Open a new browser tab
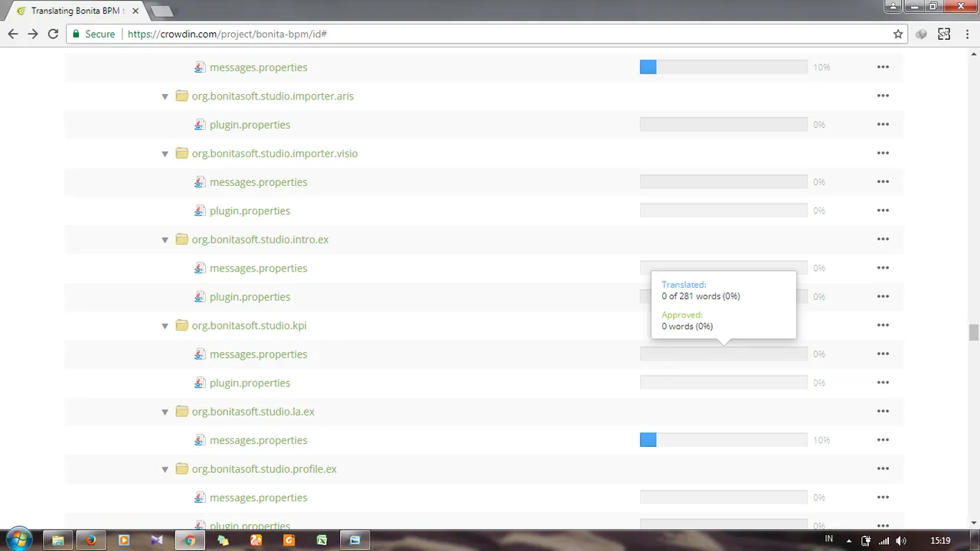The image size is (980, 551). tap(162, 11)
